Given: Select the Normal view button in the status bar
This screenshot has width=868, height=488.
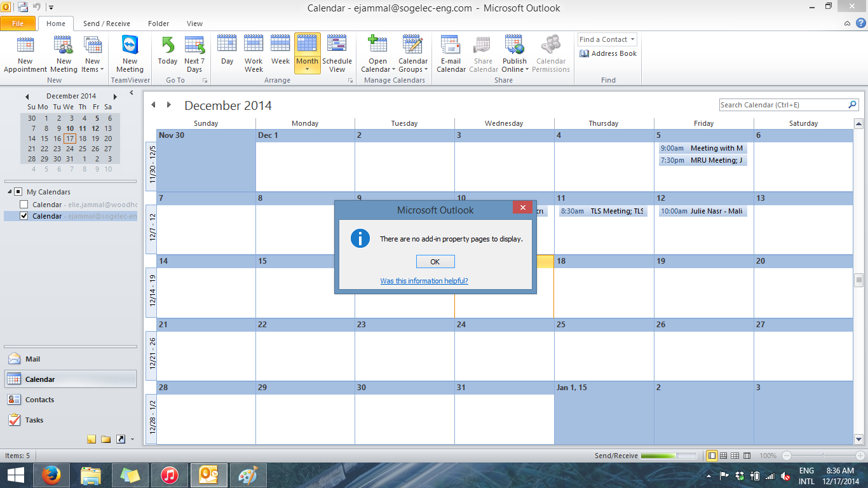Looking at the screenshot, I should [x=712, y=456].
